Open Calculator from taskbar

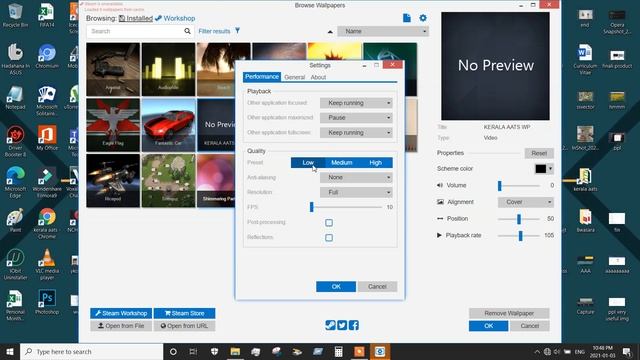coord(338,351)
